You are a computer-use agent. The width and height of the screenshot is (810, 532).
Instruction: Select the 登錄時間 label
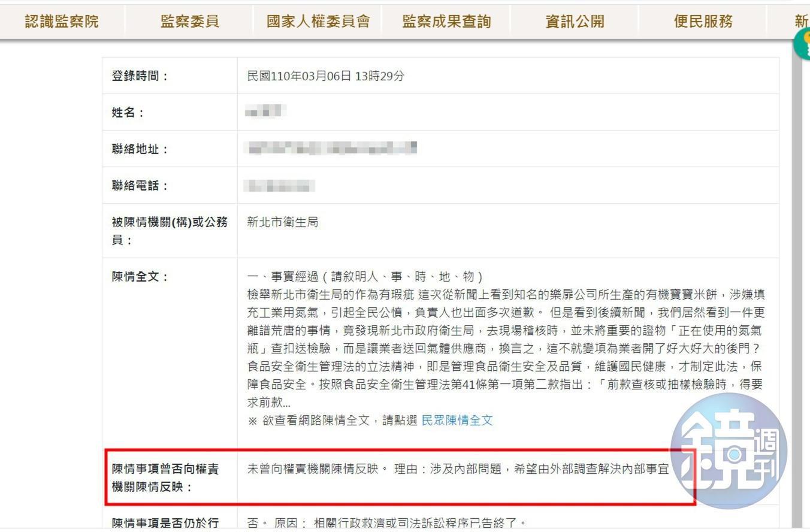140,76
